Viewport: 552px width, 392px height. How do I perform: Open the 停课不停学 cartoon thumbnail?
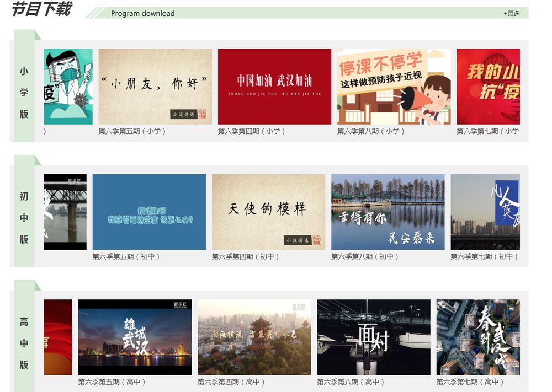394,87
